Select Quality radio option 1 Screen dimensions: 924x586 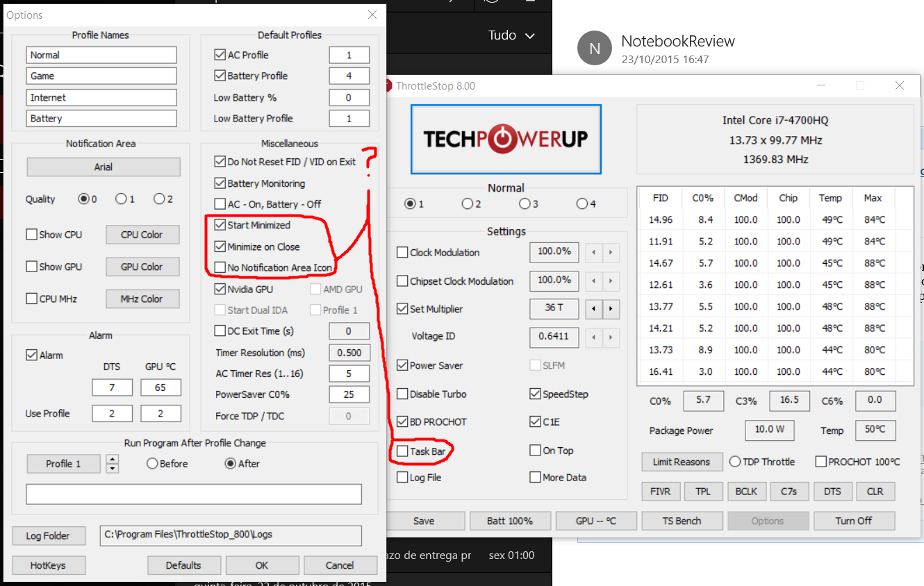tap(121, 199)
